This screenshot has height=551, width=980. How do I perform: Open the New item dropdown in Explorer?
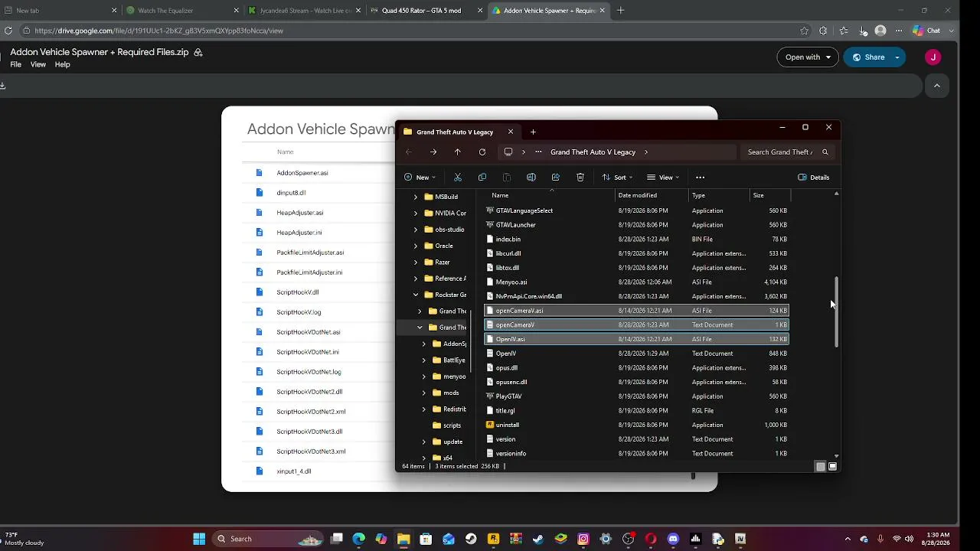pos(420,177)
